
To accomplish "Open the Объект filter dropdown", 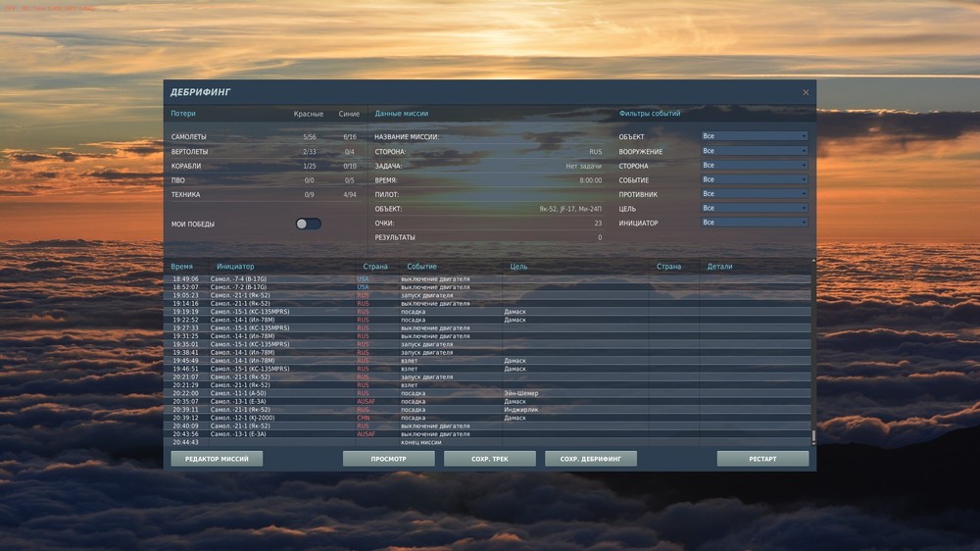I will [x=754, y=136].
